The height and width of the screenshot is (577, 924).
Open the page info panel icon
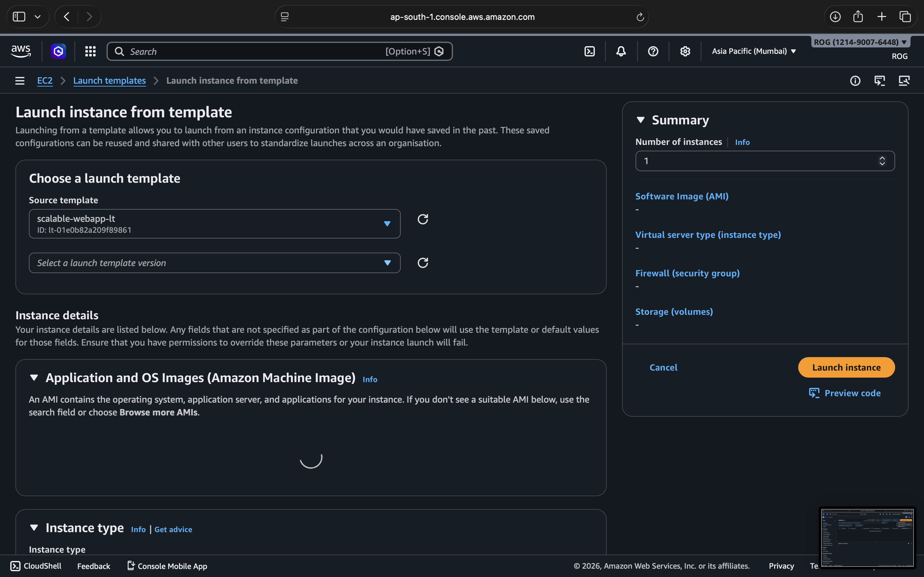pos(855,80)
